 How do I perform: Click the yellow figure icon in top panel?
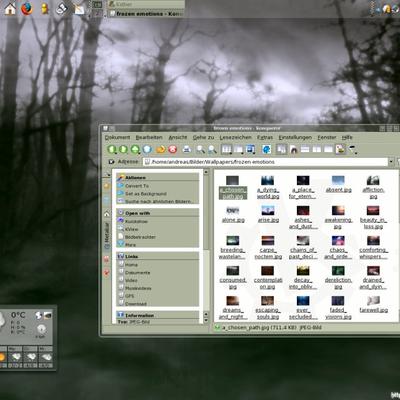[x=45, y=8]
